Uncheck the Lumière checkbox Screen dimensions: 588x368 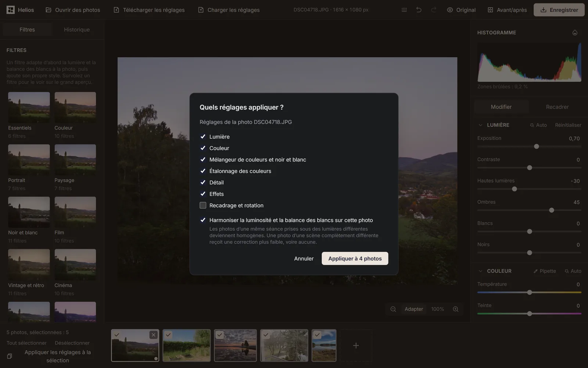203,137
